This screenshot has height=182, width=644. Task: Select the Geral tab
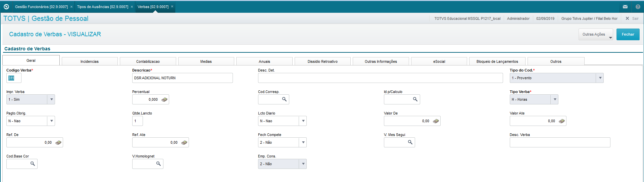[31, 60]
